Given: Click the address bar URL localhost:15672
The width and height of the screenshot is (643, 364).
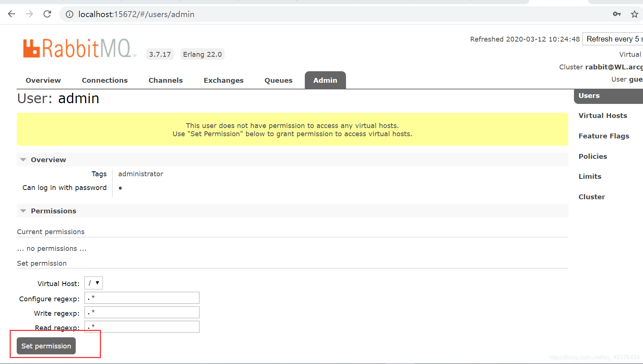Looking at the screenshot, I should coord(136,14).
